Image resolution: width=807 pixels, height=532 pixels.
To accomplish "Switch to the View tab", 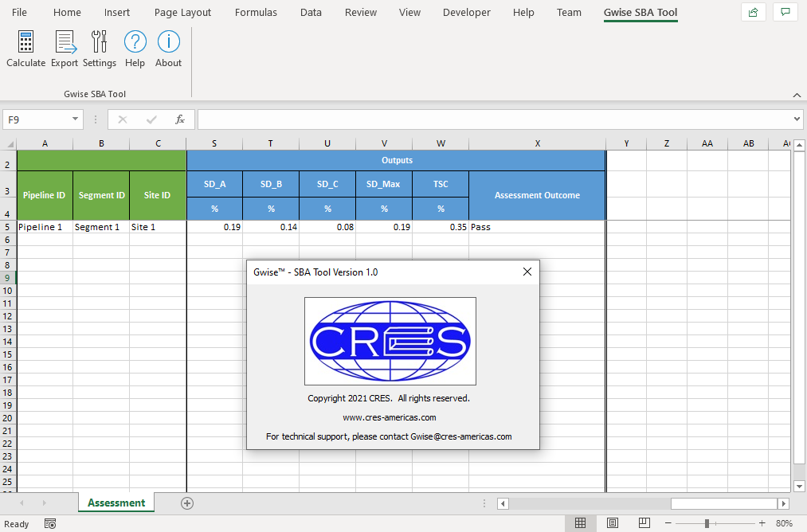I will (x=409, y=13).
